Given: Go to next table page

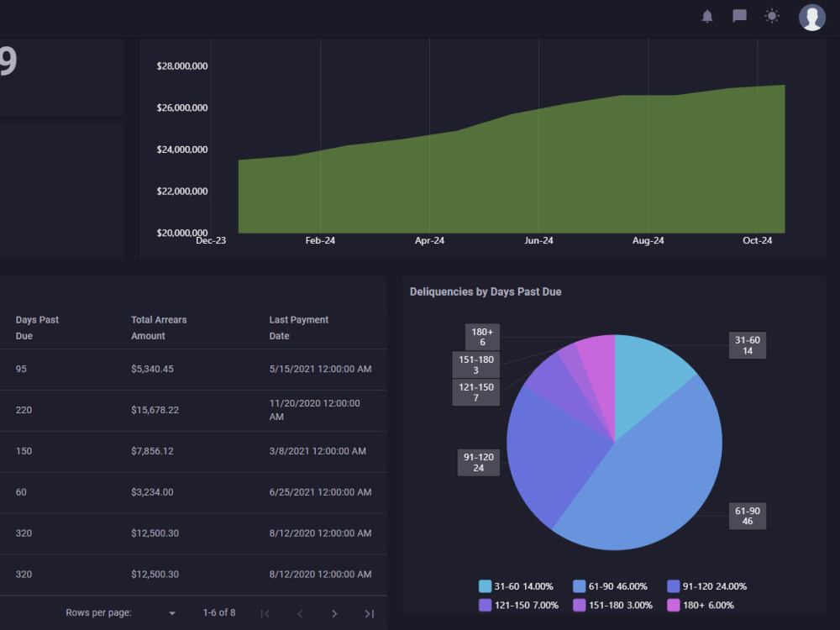Looking at the screenshot, I should coord(334,613).
